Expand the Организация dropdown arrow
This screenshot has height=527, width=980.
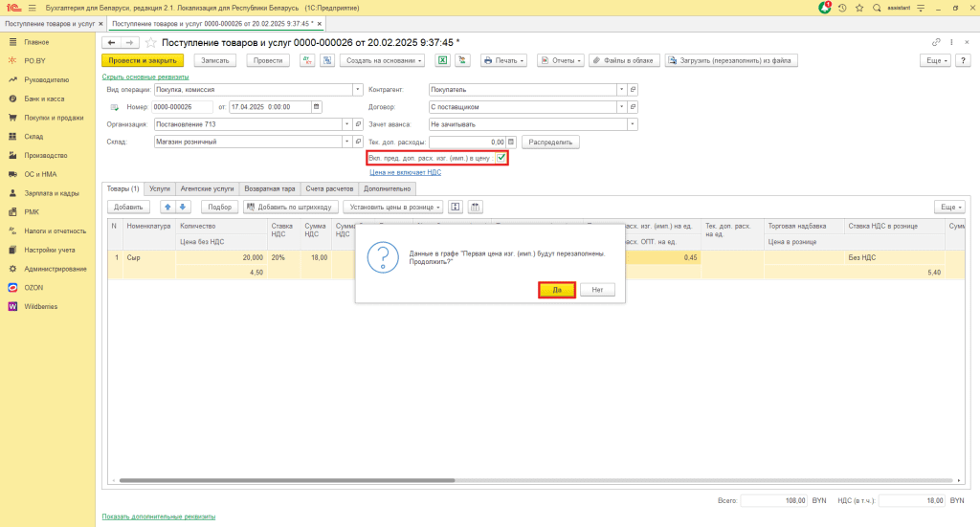pos(346,124)
